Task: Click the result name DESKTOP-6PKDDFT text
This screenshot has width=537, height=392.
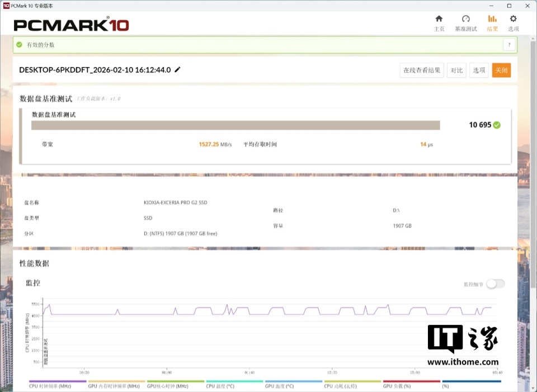Action: coord(95,70)
